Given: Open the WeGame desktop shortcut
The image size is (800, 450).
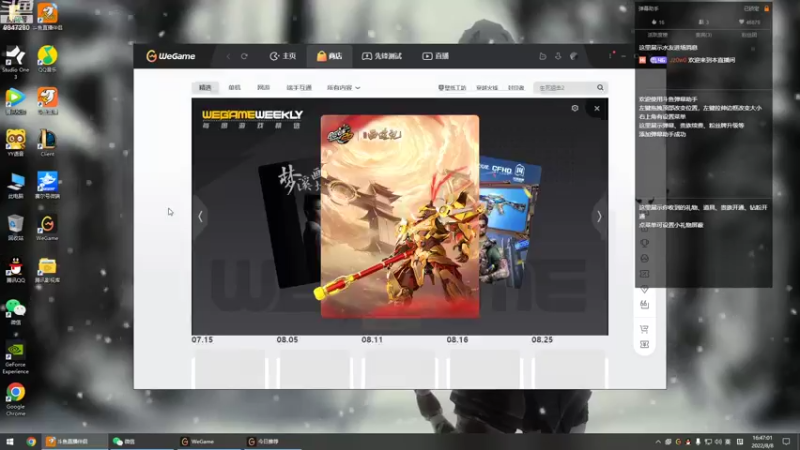Looking at the screenshot, I should tap(47, 228).
